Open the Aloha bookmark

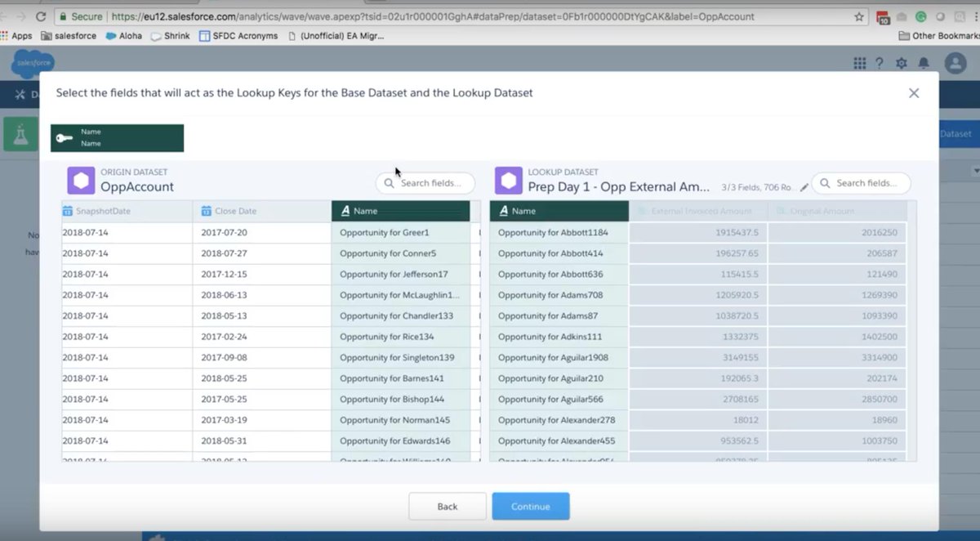pos(123,36)
